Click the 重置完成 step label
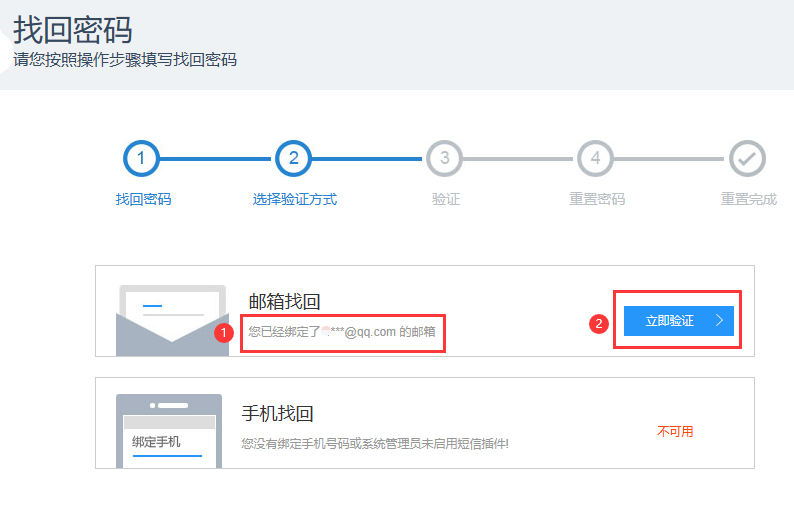Screen dimensions: 794x506 point(748,199)
